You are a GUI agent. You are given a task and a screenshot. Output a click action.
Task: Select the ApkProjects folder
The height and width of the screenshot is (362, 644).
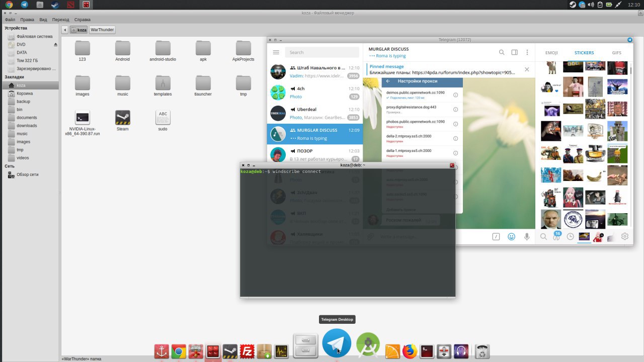tap(243, 50)
